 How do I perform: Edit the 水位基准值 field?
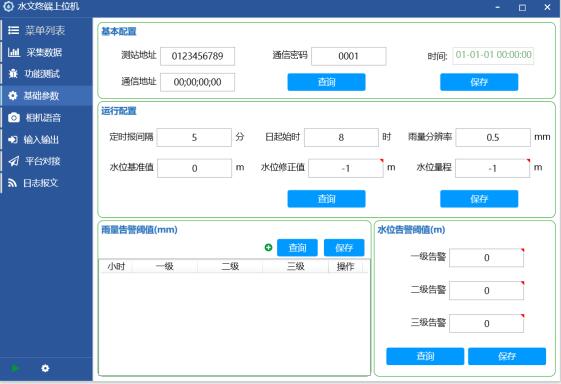pos(194,168)
